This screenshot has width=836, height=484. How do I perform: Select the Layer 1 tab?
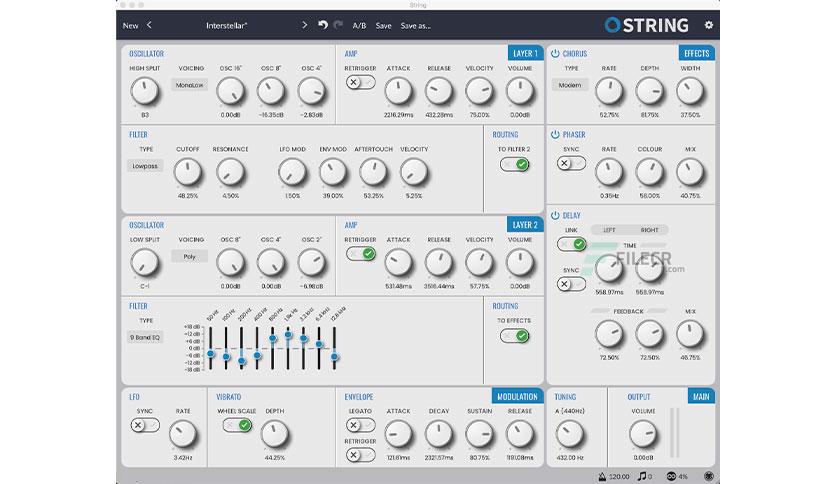click(x=525, y=53)
